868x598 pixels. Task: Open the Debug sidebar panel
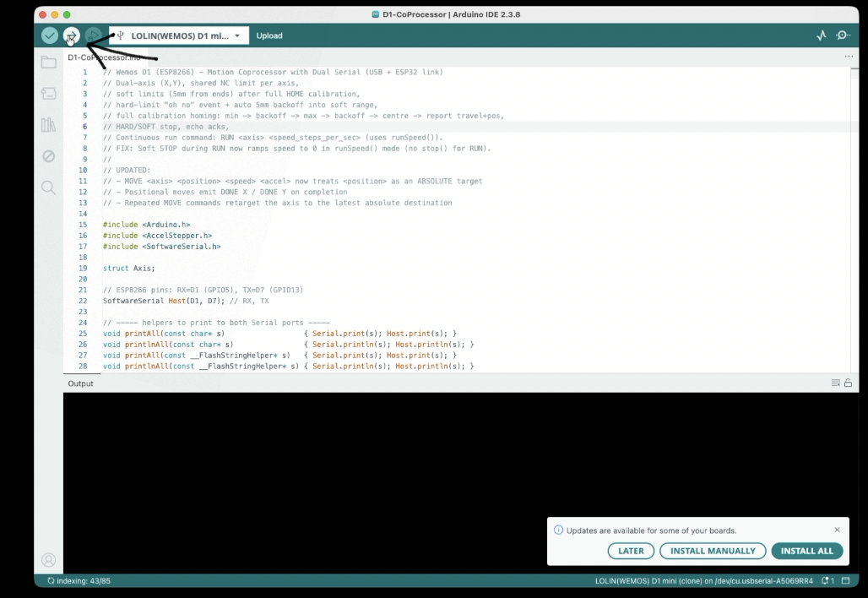[49, 156]
